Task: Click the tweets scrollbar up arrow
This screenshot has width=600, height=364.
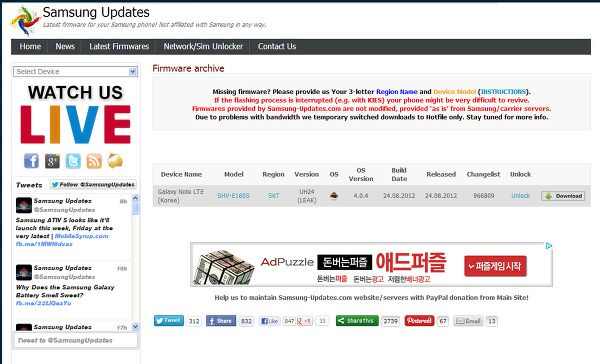Action: [135, 198]
